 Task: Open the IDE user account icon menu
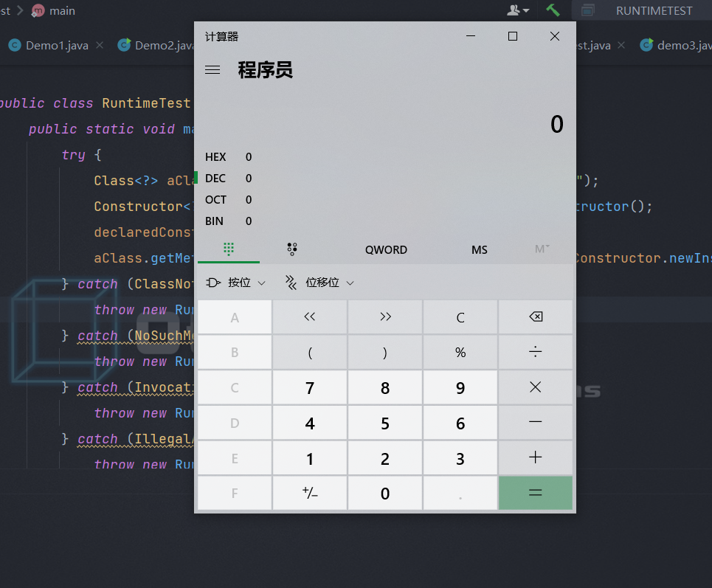518,10
